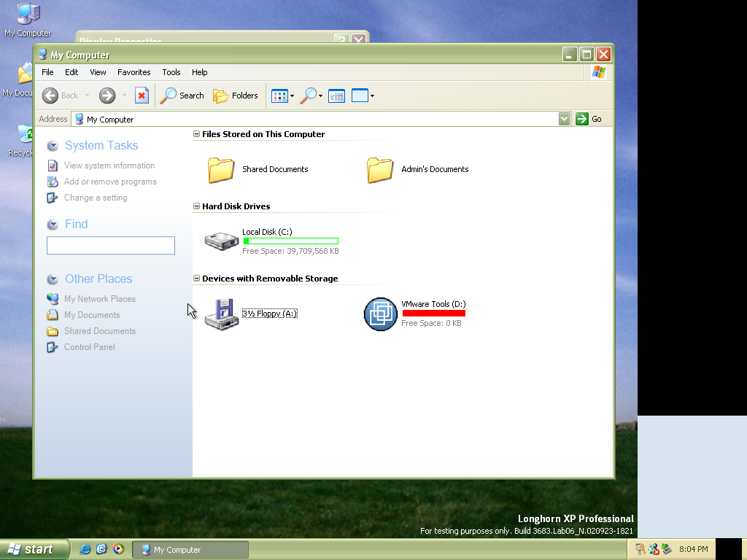This screenshot has height=560, width=747.
Task: Click the Stop (red X) toolbar icon
Action: [142, 96]
